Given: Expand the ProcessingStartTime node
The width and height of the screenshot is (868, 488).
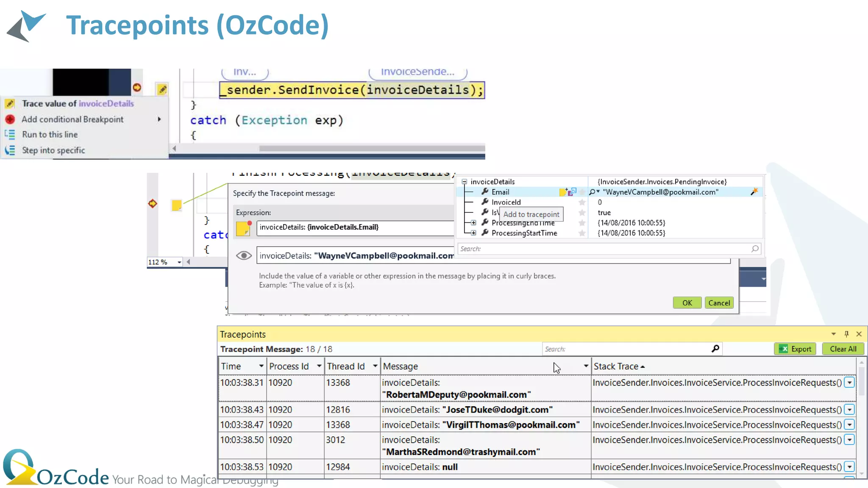Looking at the screenshot, I should 473,233.
